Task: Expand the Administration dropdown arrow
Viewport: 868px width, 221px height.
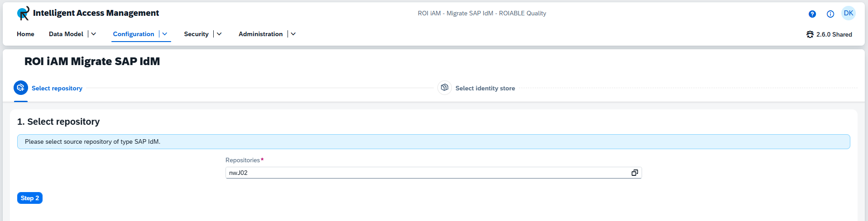Action: pos(293,34)
